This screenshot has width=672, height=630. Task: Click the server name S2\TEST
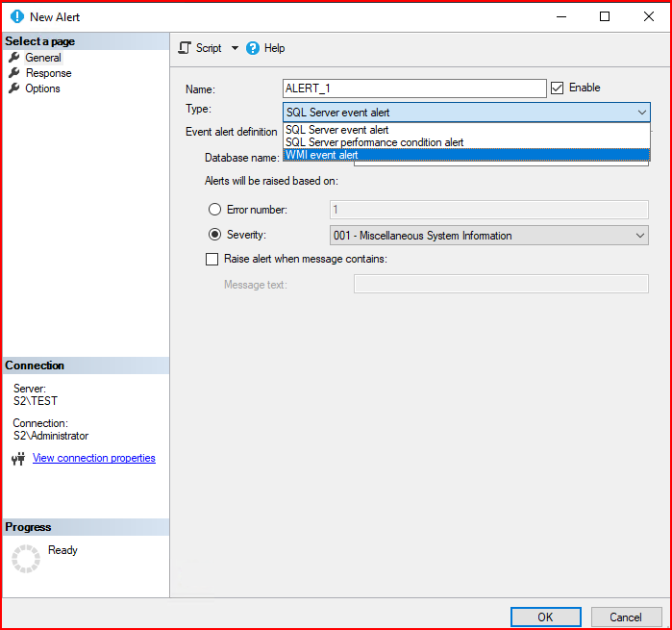click(36, 401)
